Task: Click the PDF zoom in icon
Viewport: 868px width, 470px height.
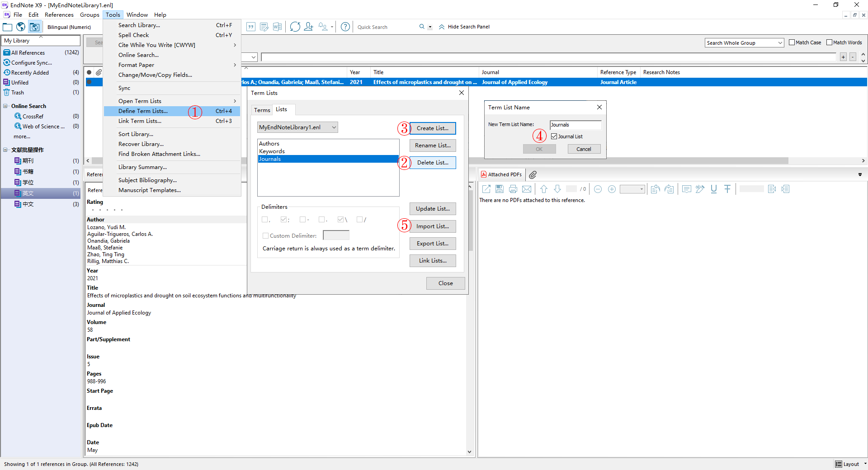Action: (612, 189)
